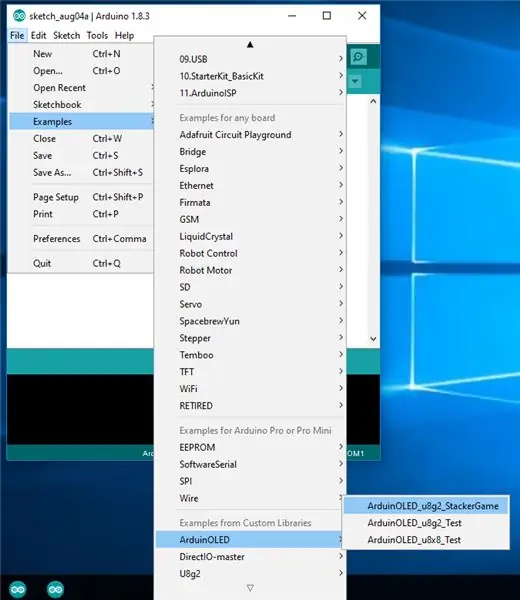This screenshot has width=520, height=600.
Task: Expand the DirectIO-master examples
Action: [251, 556]
